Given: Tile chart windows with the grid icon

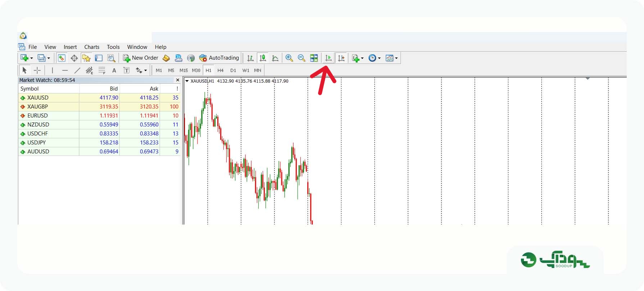Looking at the screenshot, I should point(314,58).
